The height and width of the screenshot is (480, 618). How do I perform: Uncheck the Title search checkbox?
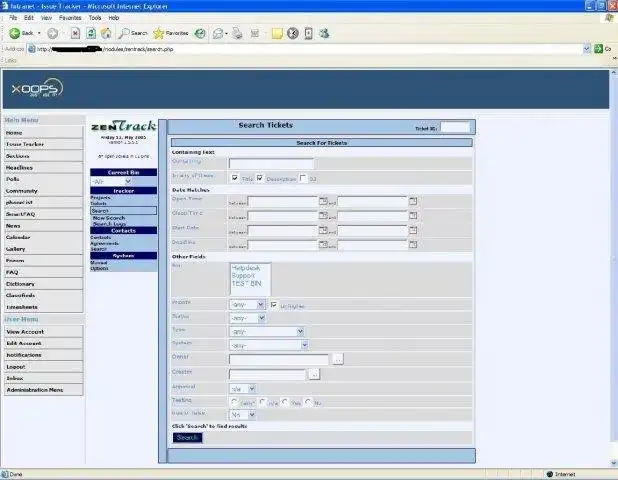pyautogui.click(x=235, y=178)
